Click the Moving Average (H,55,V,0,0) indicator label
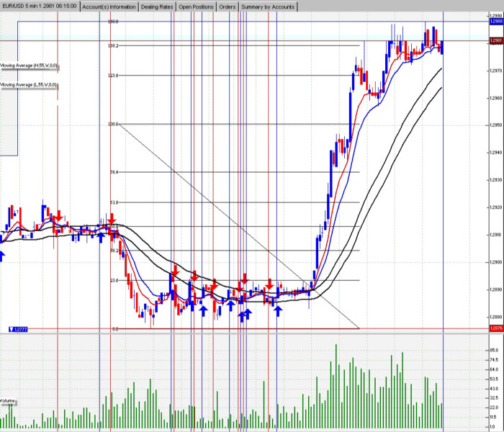The height and width of the screenshot is (432, 504). 29,66
